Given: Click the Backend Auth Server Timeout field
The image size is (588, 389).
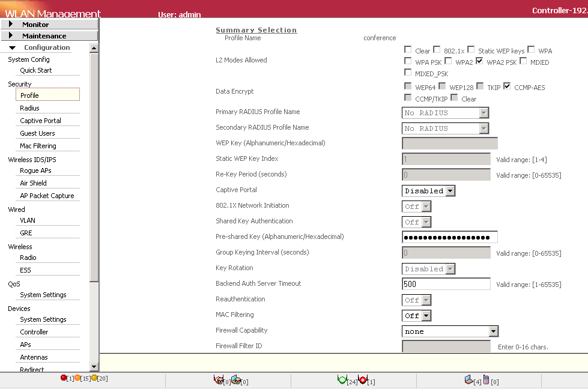Looking at the screenshot, I should [x=446, y=284].
